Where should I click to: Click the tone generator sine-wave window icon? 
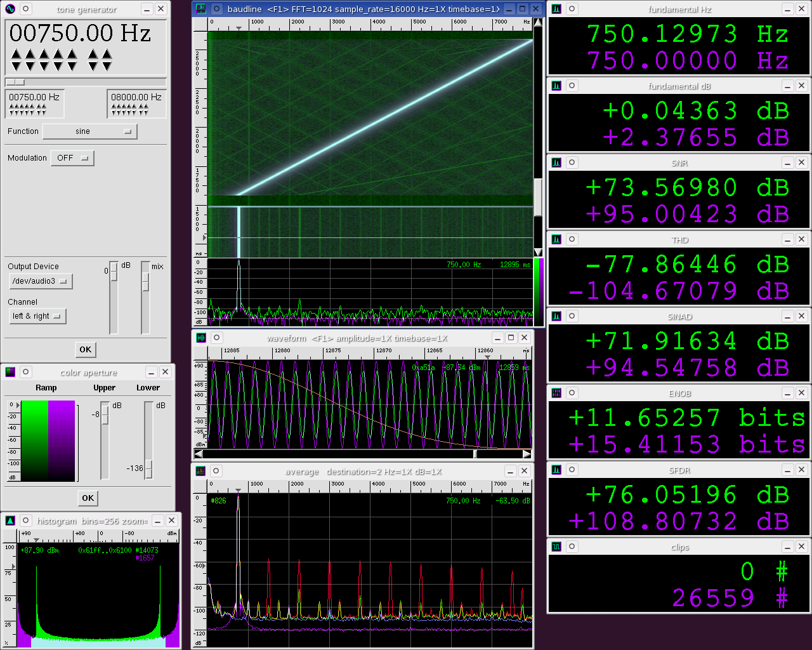pyautogui.click(x=10, y=9)
